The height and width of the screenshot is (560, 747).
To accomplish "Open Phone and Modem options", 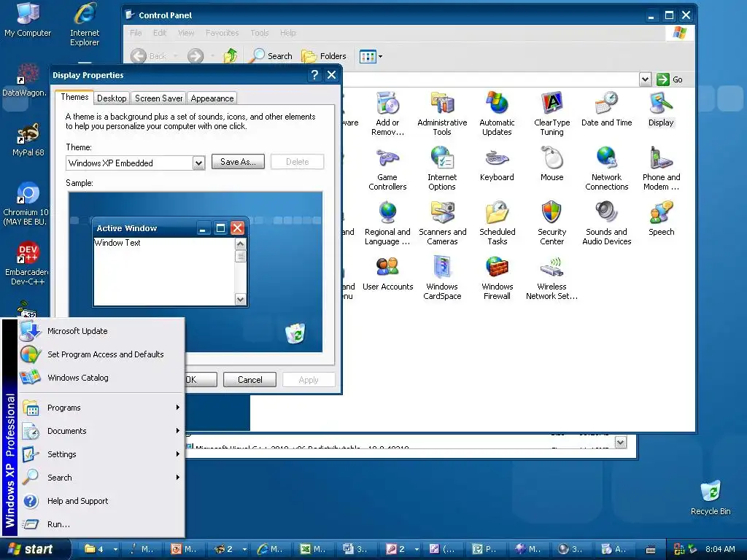I will coord(661,168).
